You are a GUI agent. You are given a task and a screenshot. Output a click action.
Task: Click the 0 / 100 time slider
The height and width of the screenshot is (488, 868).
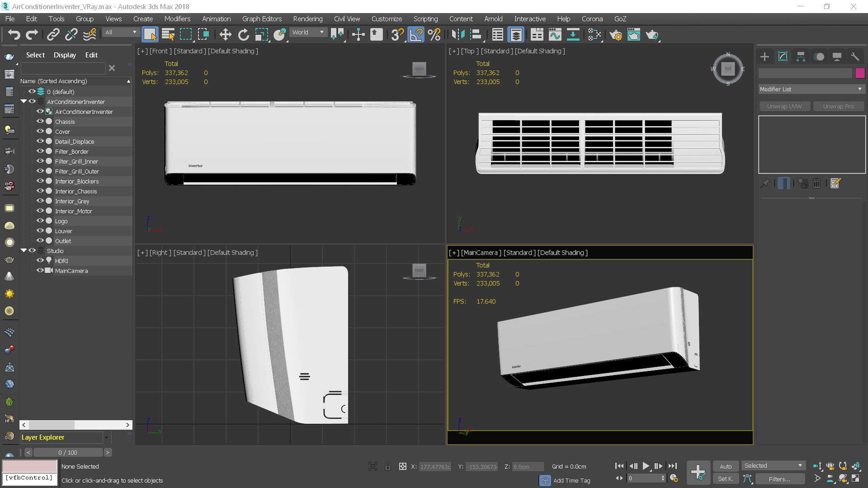point(68,452)
